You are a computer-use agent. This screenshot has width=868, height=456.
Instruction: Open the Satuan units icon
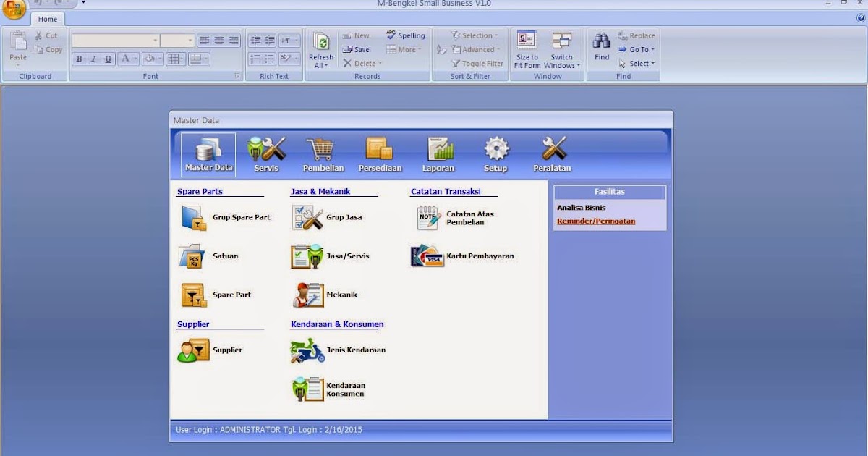[193, 256]
